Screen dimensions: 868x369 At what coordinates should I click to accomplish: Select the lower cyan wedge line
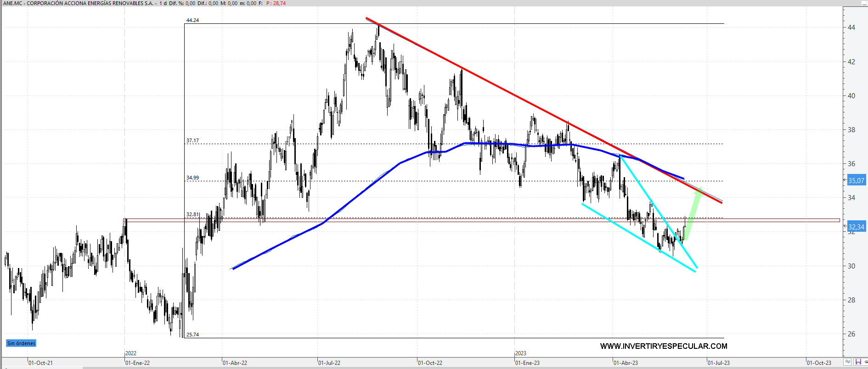pos(638,238)
